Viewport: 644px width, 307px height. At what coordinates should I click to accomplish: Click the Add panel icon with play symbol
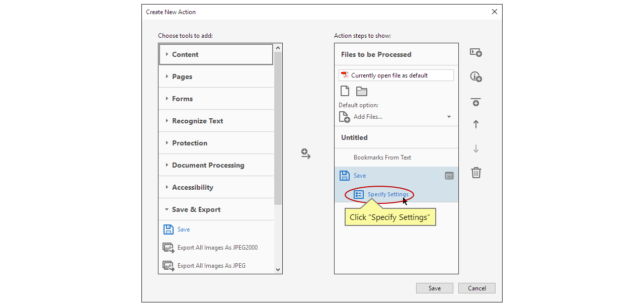476,52
